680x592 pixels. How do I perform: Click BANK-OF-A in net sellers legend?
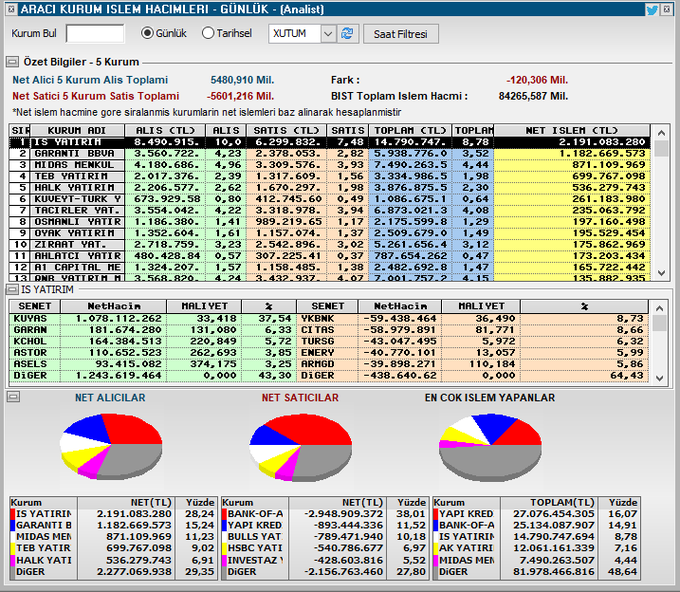[255, 514]
